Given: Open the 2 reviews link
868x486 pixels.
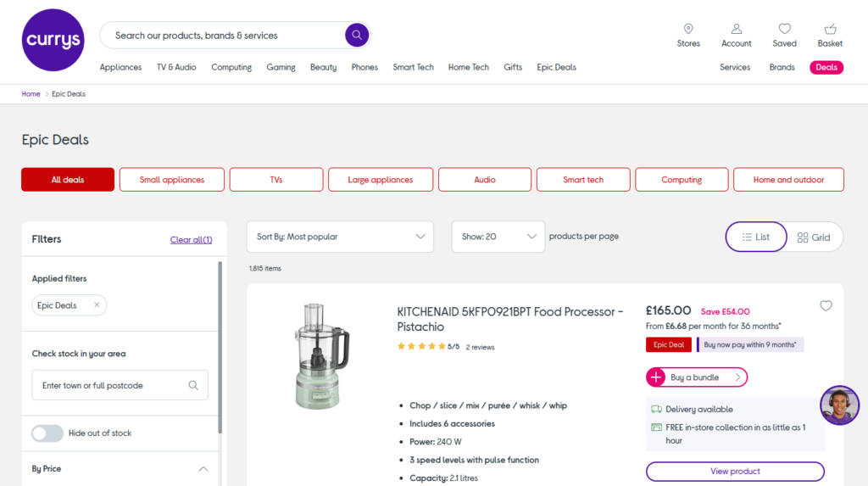Looking at the screenshot, I should click(480, 348).
